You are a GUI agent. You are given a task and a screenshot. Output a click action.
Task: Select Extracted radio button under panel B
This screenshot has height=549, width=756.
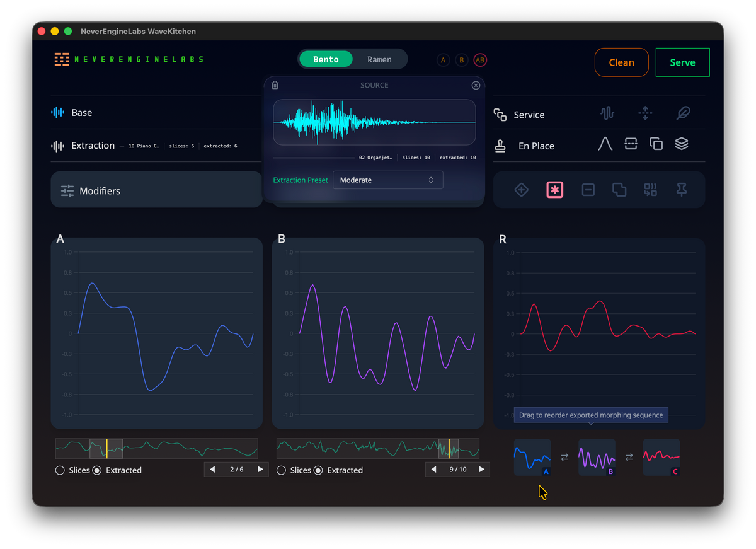click(x=318, y=470)
